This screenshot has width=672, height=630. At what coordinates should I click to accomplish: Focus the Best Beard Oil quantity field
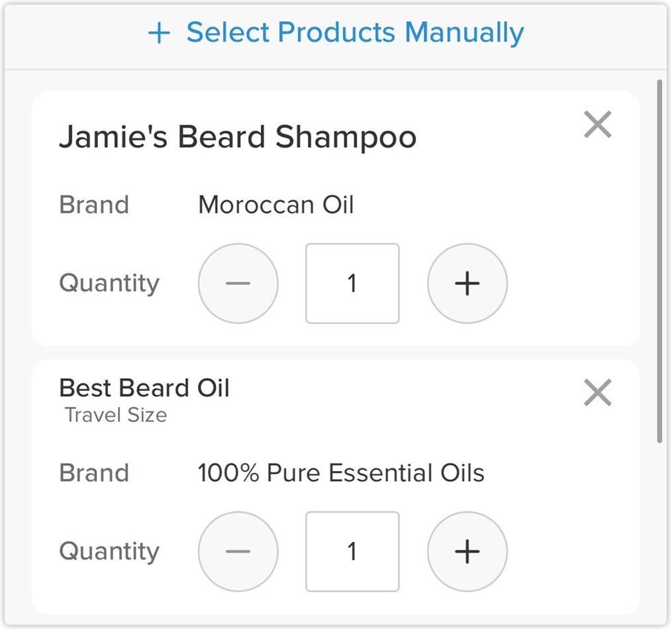pyautogui.click(x=352, y=551)
